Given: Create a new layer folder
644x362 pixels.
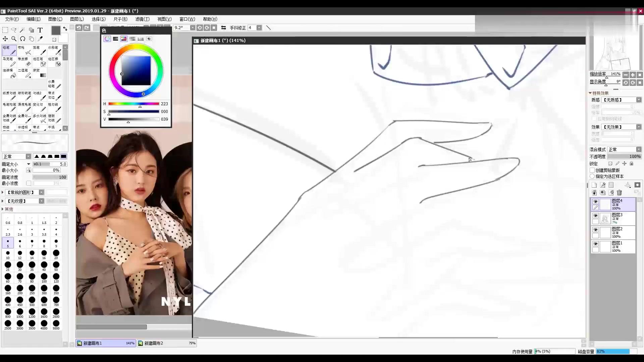Looking at the screenshot, I should point(611,185).
